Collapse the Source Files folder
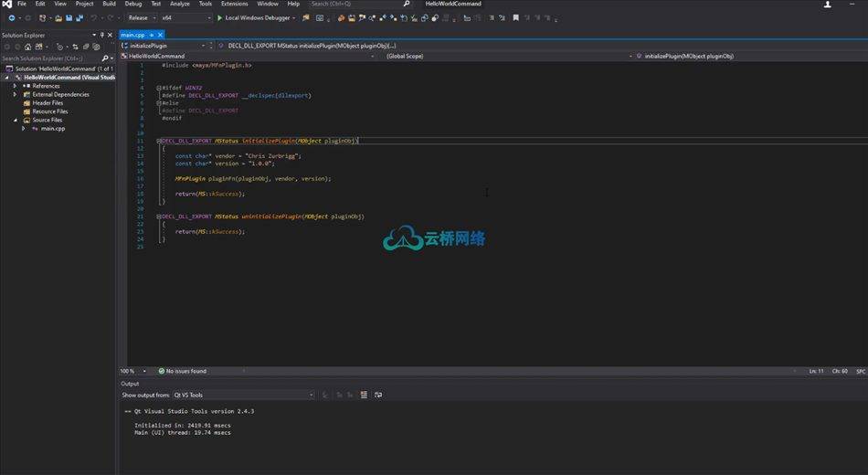Screen dimensions: 868x475 (15, 120)
